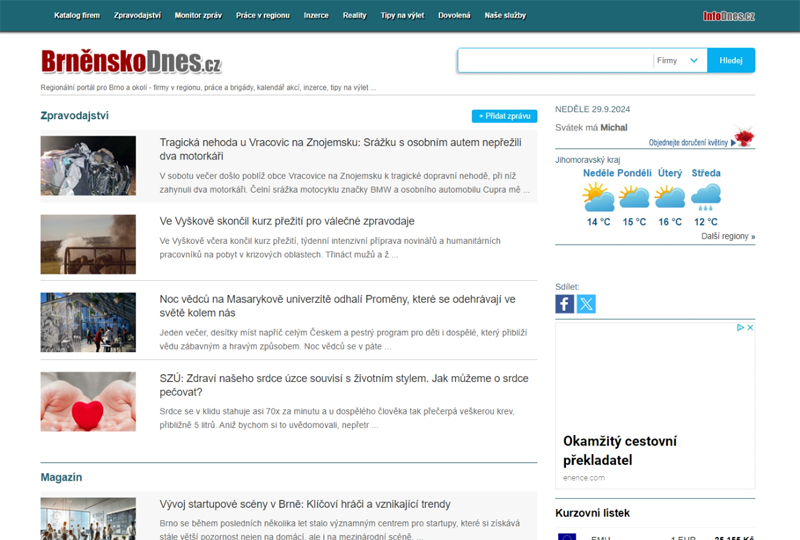Click the Přidat zprávu button
This screenshot has height=540, width=800.
click(504, 116)
